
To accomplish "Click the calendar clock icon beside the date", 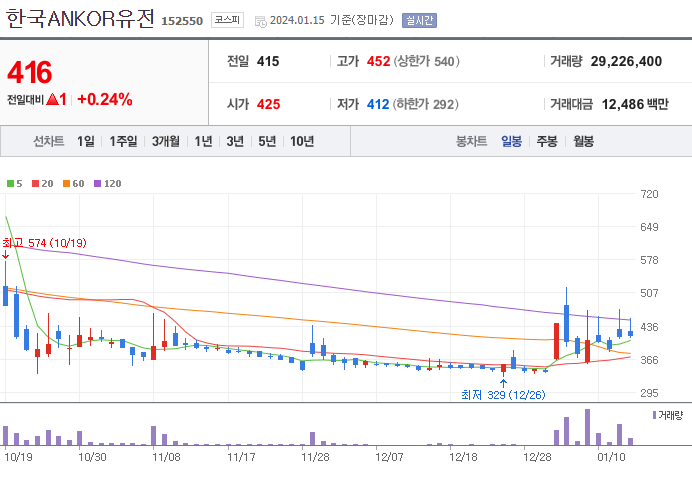I will (260, 21).
